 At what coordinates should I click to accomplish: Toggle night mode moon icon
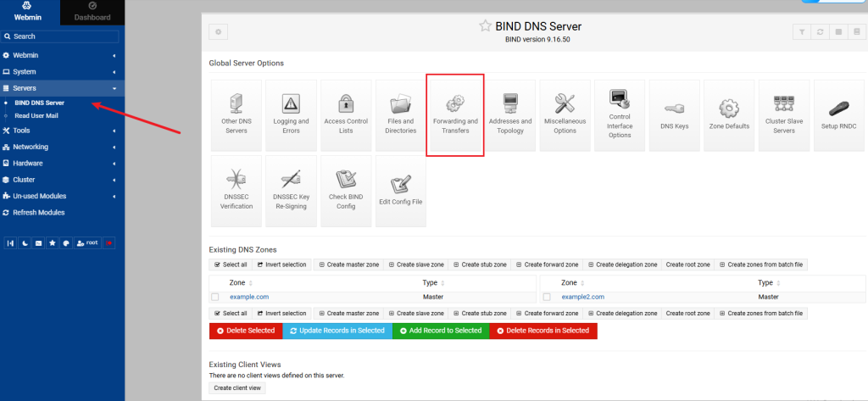click(x=25, y=243)
